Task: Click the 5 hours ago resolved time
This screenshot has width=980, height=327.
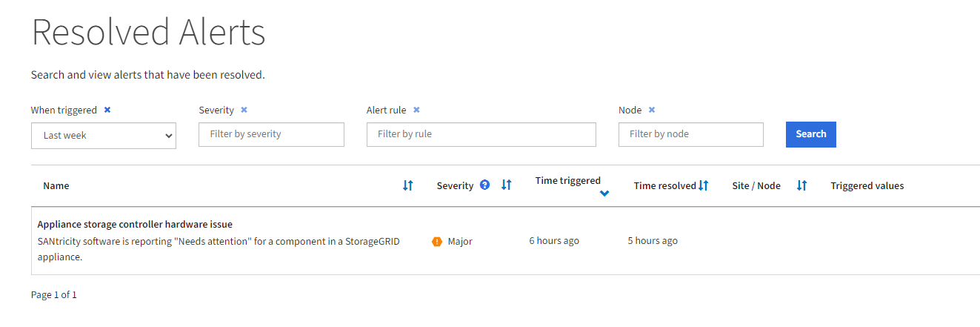Action: (x=653, y=241)
